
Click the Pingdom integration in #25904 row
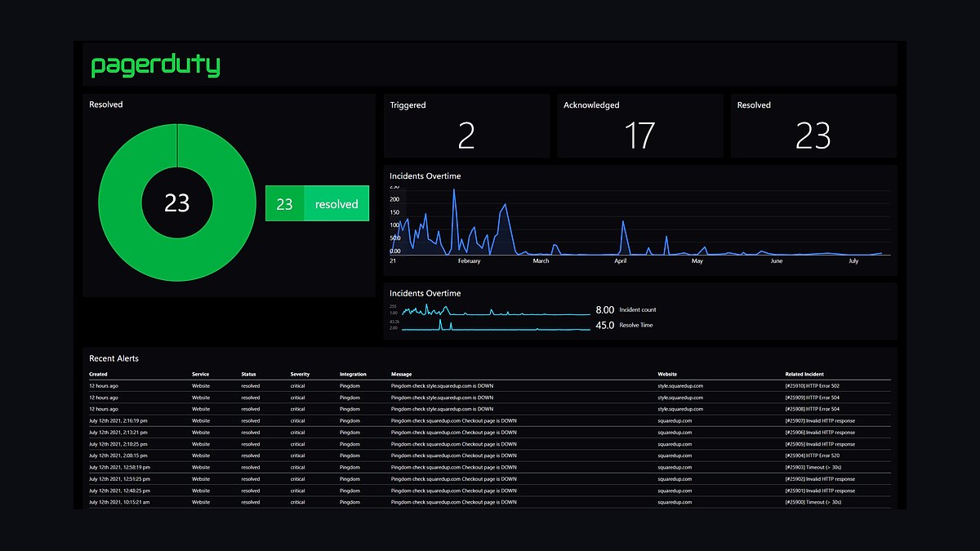tap(350, 455)
